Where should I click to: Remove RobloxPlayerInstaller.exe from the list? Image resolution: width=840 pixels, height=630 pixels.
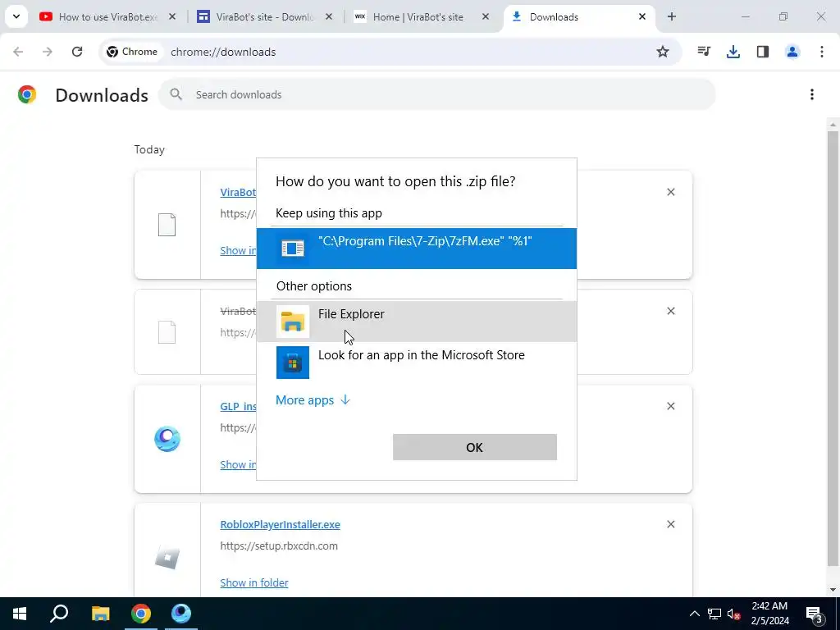(671, 524)
